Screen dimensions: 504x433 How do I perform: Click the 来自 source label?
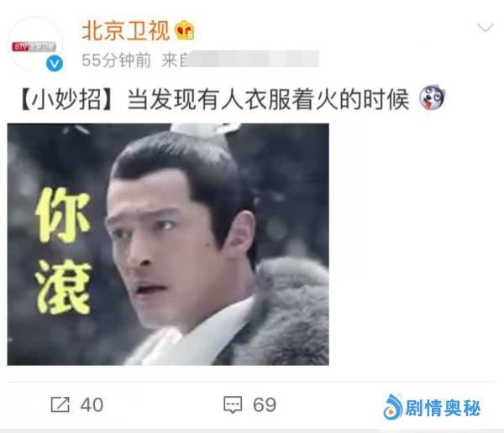(174, 60)
